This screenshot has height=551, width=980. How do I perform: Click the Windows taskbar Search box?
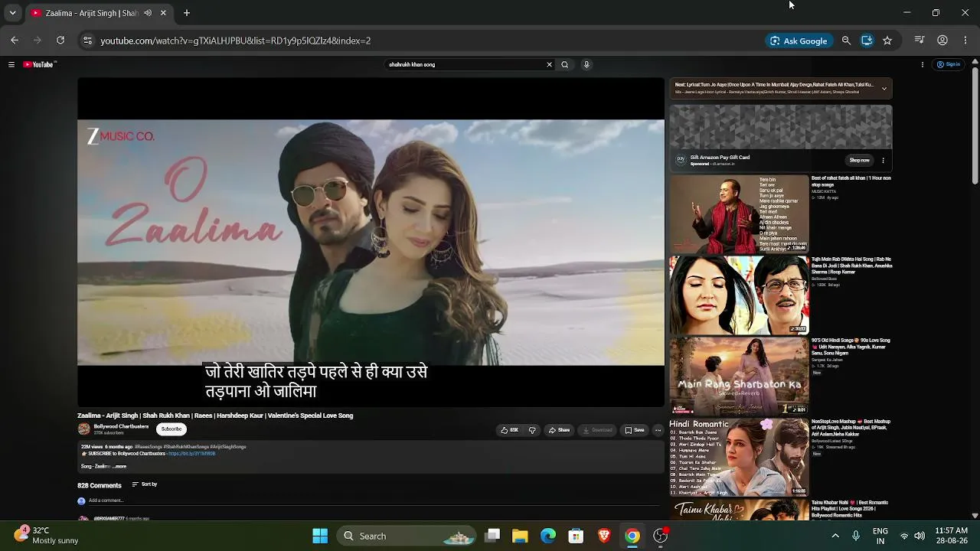click(x=408, y=536)
